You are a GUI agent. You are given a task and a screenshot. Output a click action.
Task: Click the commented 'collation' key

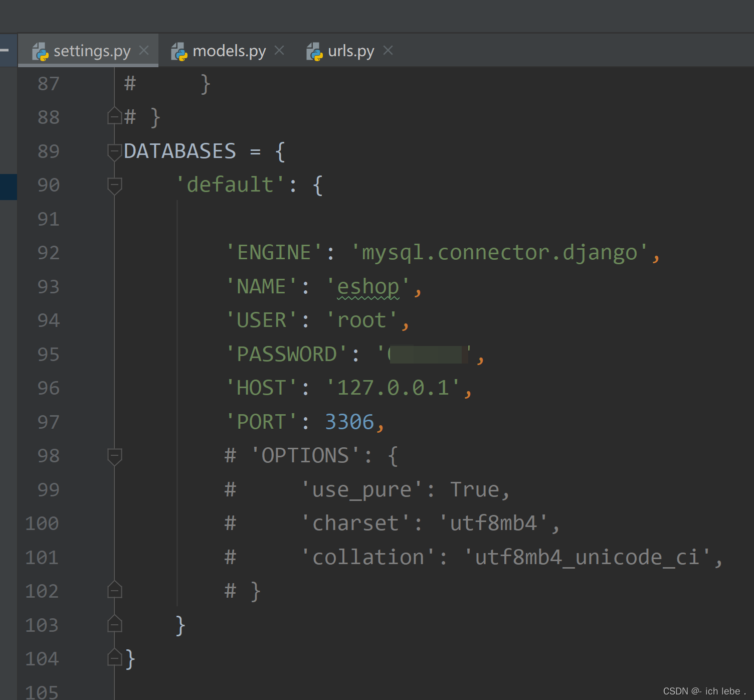point(368,558)
